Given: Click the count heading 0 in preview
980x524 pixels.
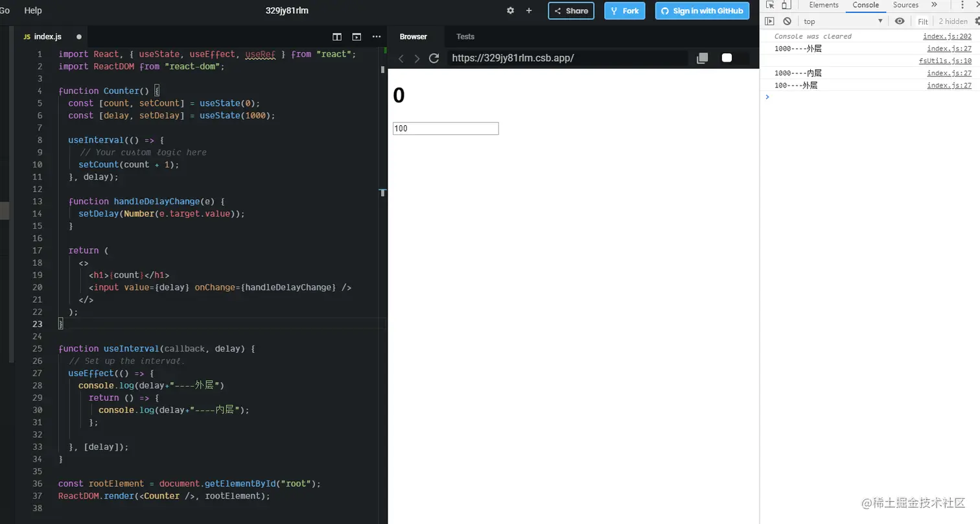Looking at the screenshot, I should (399, 95).
